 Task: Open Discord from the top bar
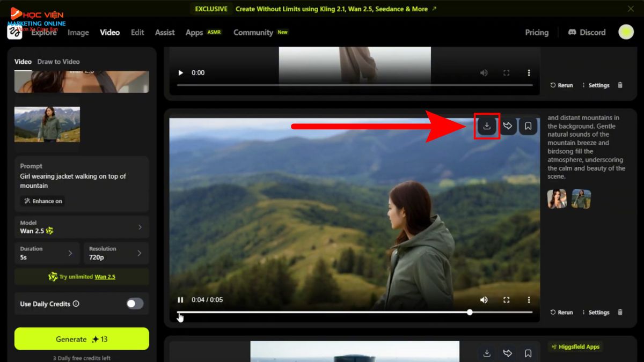(x=586, y=32)
